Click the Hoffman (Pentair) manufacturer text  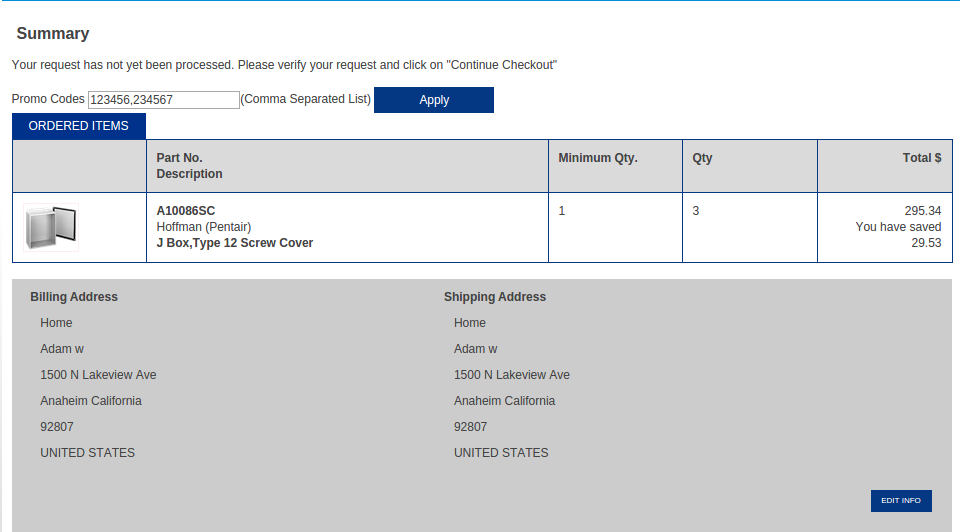click(x=203, y=227)
